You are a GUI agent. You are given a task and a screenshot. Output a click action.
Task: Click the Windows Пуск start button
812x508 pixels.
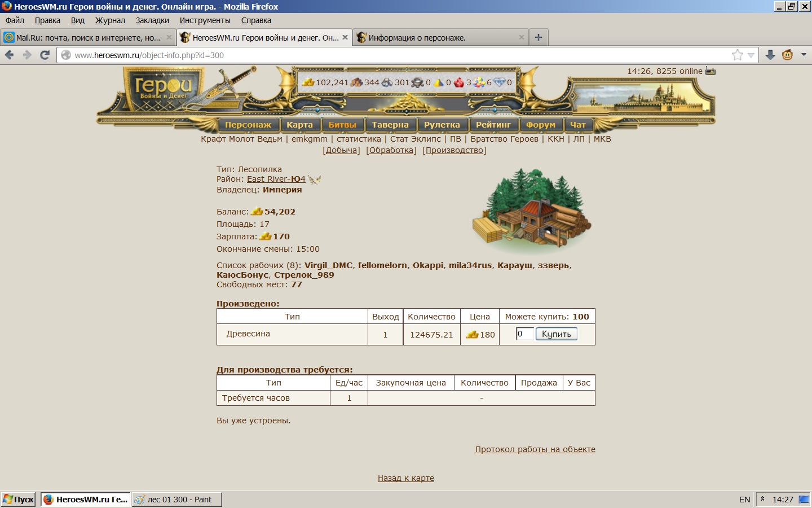(19, 500)
